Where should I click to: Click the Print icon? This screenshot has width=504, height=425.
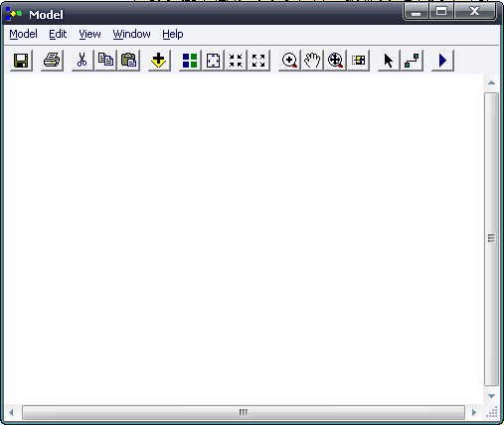52,61
